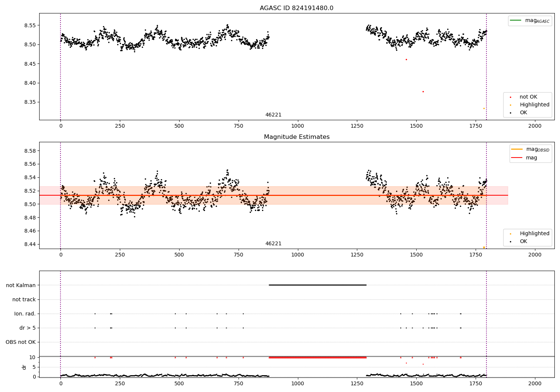
Task: Click the red outlier point near 8.46 in the top plot
Action: point(406,59)
